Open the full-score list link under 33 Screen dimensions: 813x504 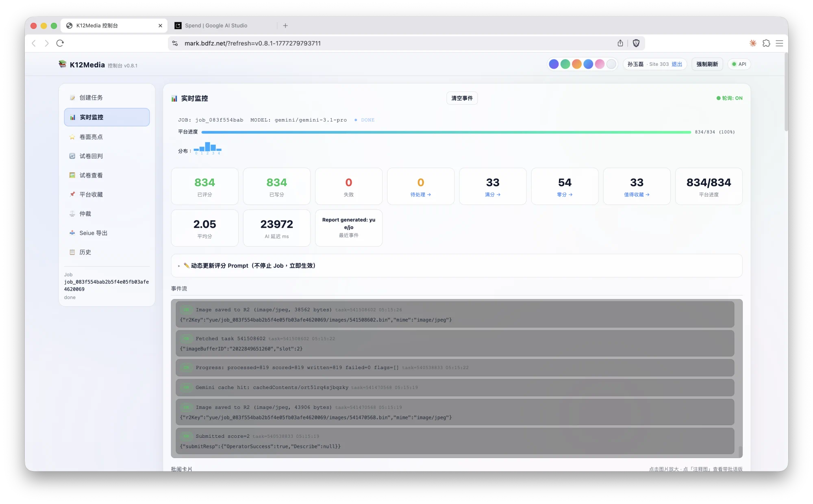(492, 195)
